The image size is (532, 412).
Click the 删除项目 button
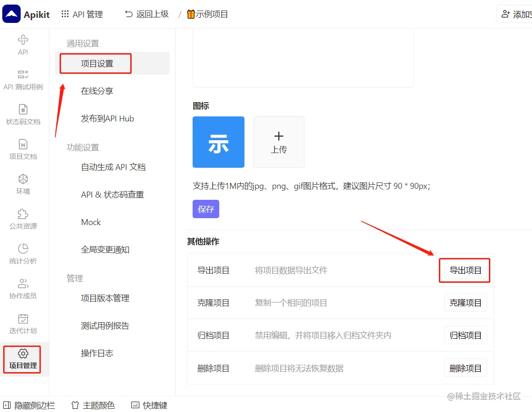(x=465, y=368)
